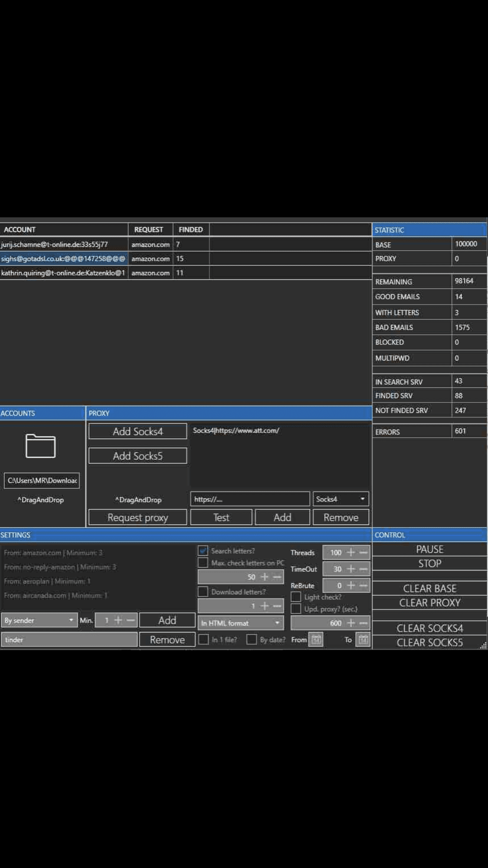Sort by the FINDED column header
This screenshot has height=868, width=488.
coord(190,229)
